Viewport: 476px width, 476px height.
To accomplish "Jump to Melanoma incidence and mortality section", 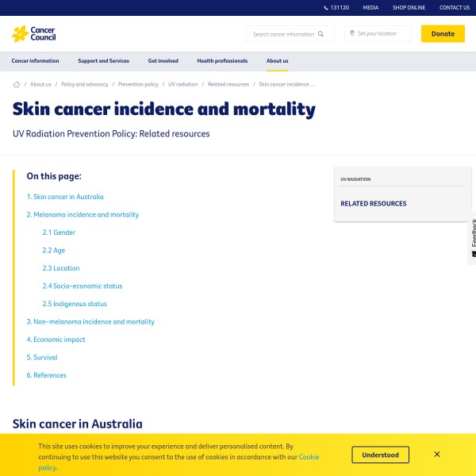I will [83, 214].
